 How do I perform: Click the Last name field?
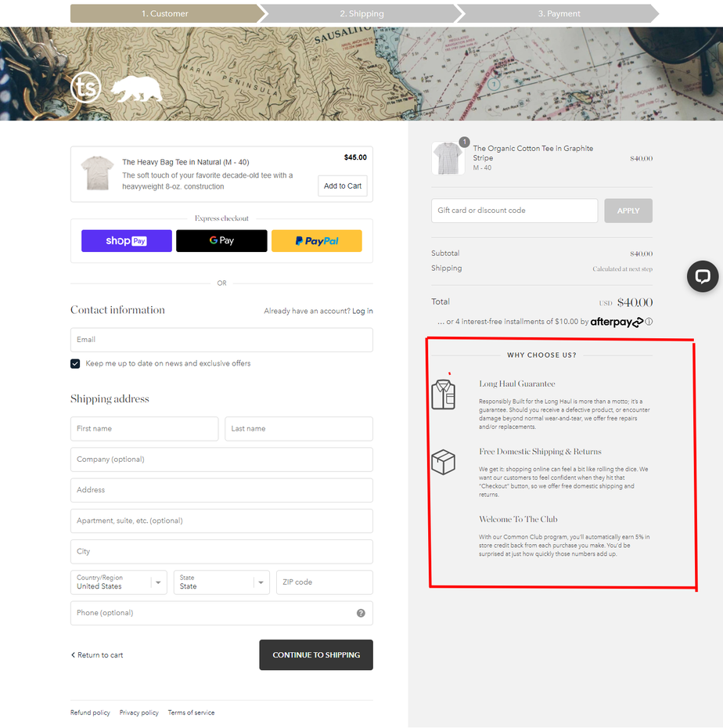(299, 428)
